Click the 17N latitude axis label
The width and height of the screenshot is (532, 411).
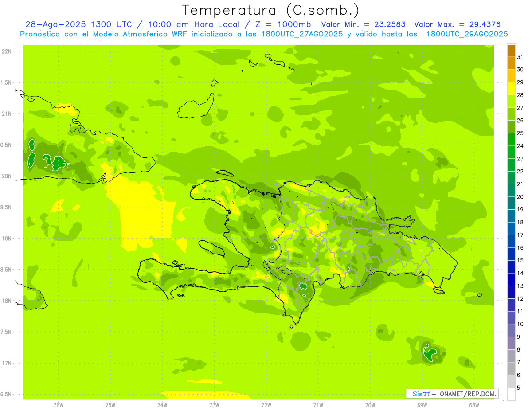(x=8, y=363)
